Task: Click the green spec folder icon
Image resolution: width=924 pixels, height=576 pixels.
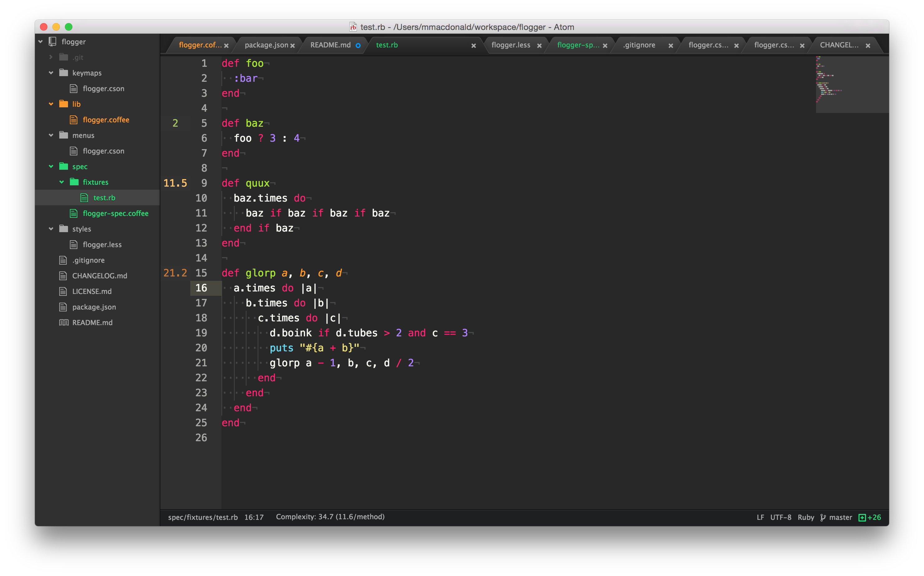Action: (x=64, y=167)
